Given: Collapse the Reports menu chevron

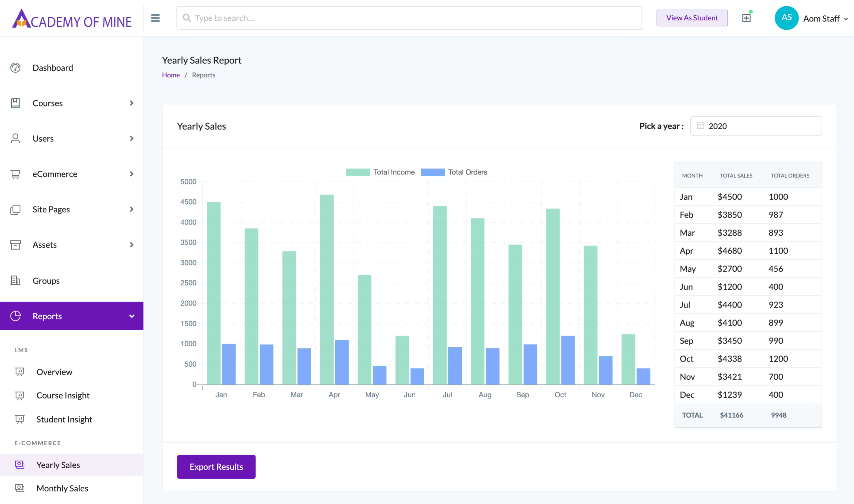Looking at the screenshot, I should pyautogui.click(x=132, y=316).
